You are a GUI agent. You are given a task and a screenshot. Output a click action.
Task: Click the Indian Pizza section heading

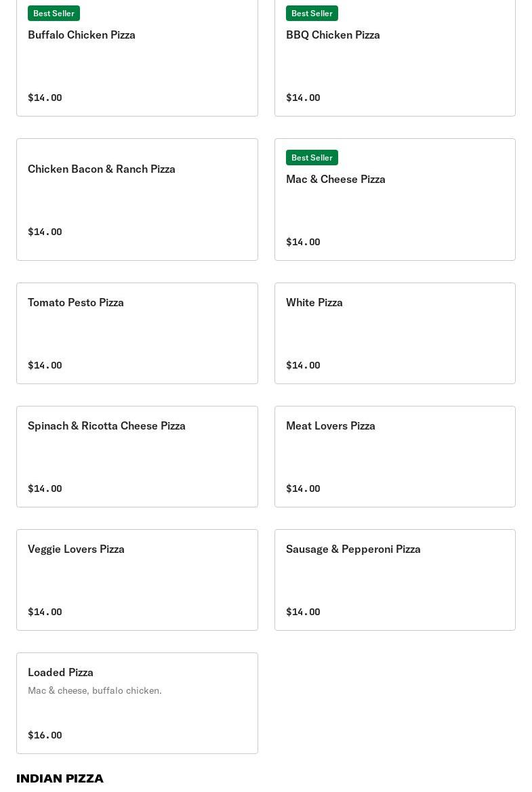click(x=60, y=779)
